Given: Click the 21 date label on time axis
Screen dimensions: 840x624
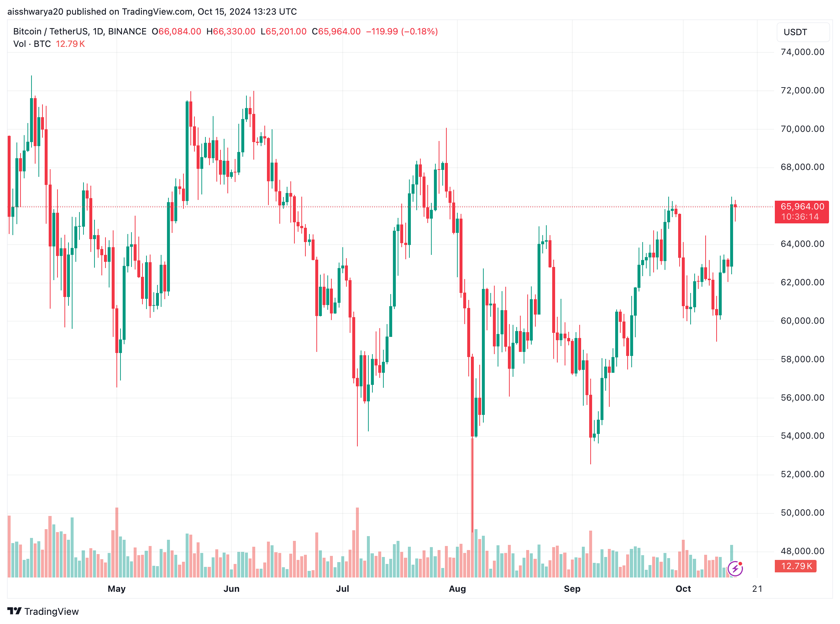Looking at the screenshot, I should tap(757, 589).
